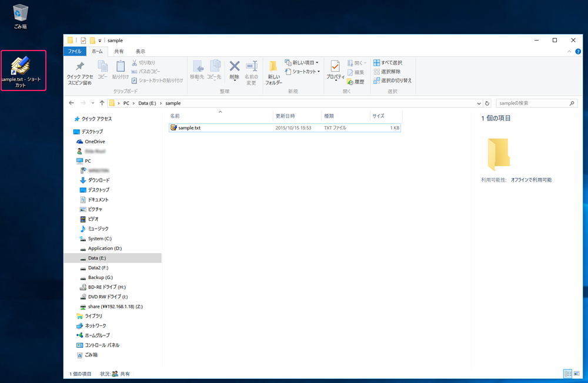Open Network (ネットワーク) in sidebar
Screen dimensions: 588x383
(92, 325)
